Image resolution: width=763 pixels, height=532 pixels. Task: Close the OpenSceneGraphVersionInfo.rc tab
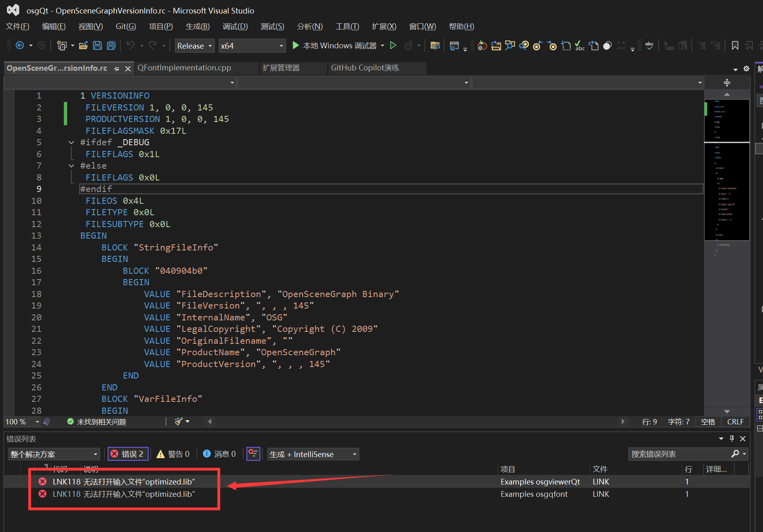click(x=128, y=69)
